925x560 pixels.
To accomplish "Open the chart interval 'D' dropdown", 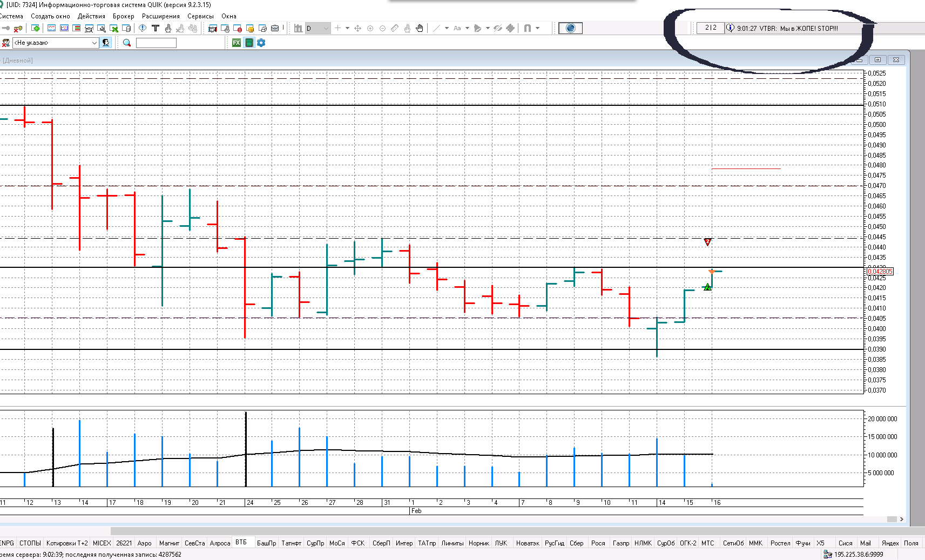I will (326, 29).
